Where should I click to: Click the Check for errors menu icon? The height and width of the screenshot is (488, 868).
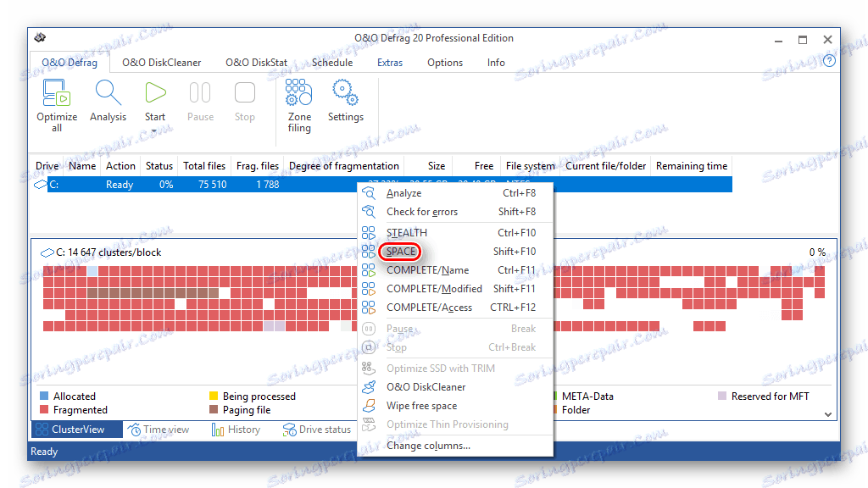(x=369, y=212)
